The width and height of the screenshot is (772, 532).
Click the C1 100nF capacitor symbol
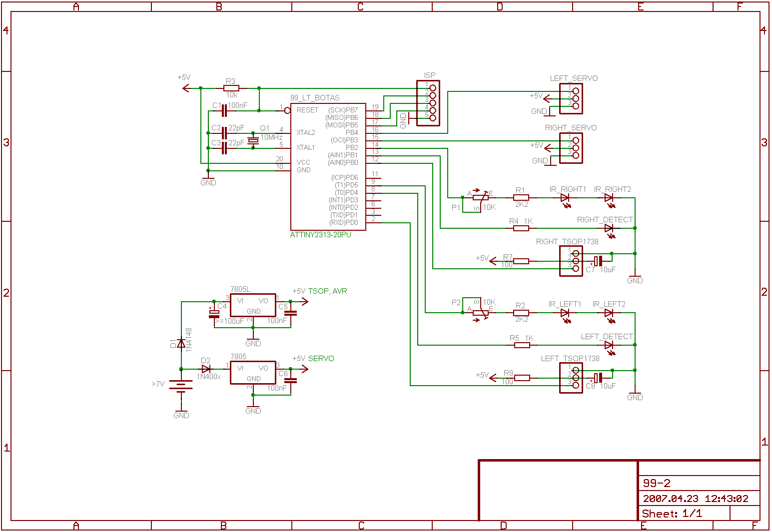click(224, 110)
